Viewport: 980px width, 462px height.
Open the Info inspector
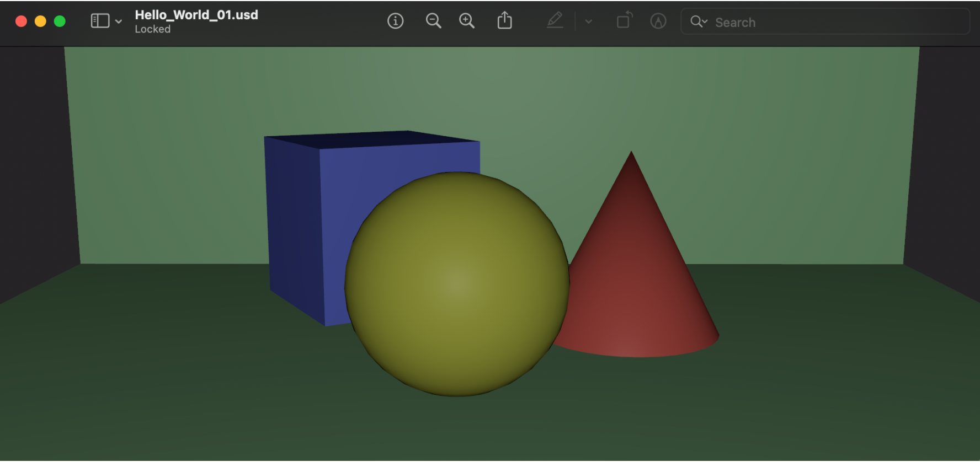(x=395, y=21)
